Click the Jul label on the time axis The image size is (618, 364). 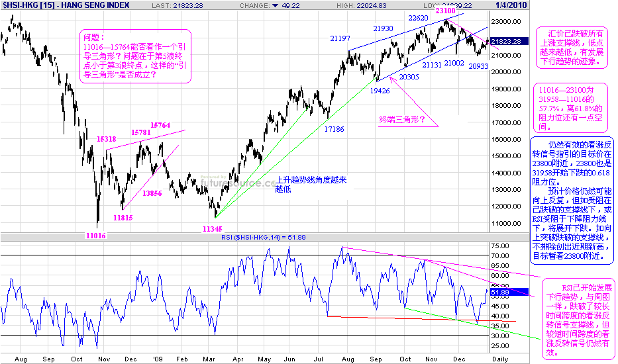pos(318,359)
